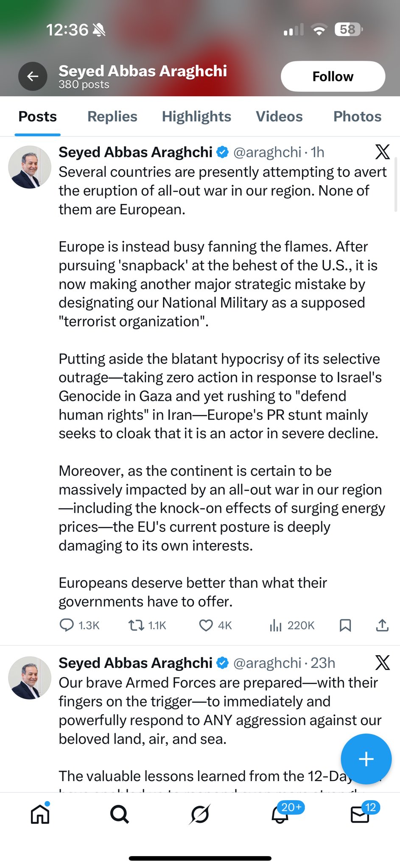
Task: Repost the first post (1.1K)
Action: 136,625
